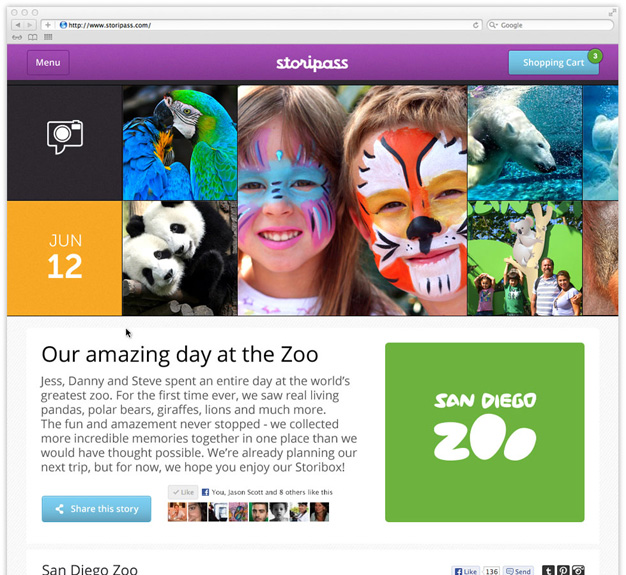Click the Facebook Send button

pyautogui.click(x=518, y=571)
